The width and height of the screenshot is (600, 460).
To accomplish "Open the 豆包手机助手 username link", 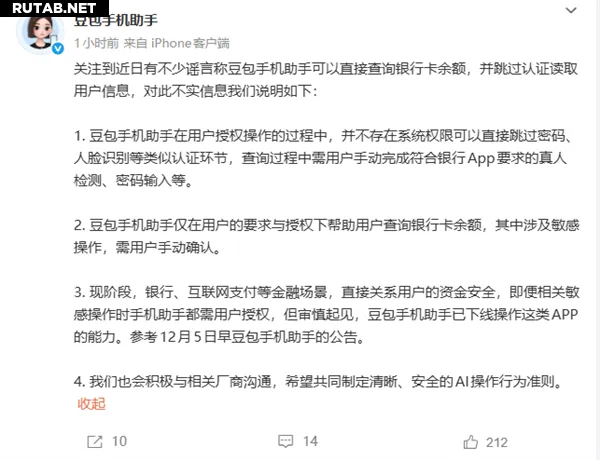I will (116, 20).
